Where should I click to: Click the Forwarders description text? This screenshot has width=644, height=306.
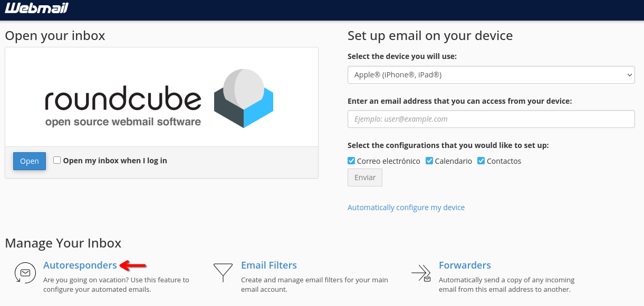point(507,284)
